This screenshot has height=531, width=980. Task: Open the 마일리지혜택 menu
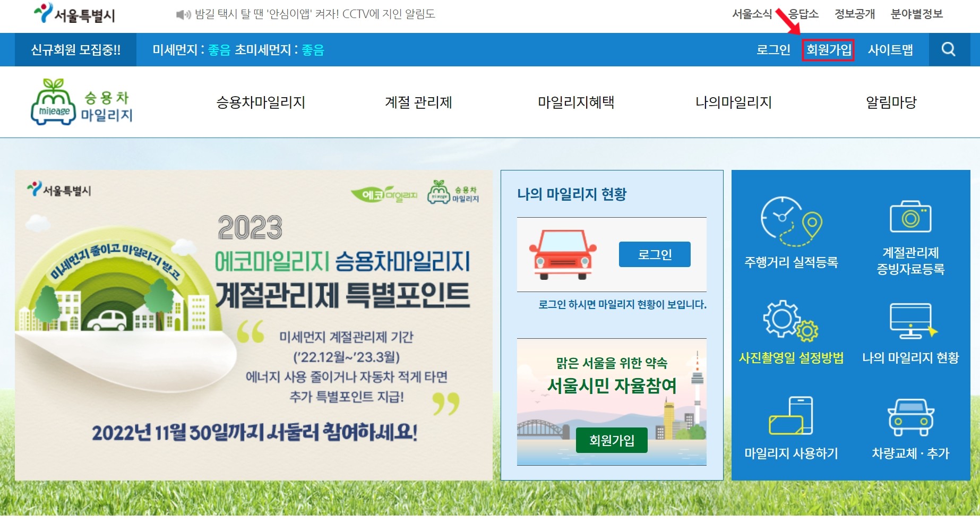tap(576, 102)
